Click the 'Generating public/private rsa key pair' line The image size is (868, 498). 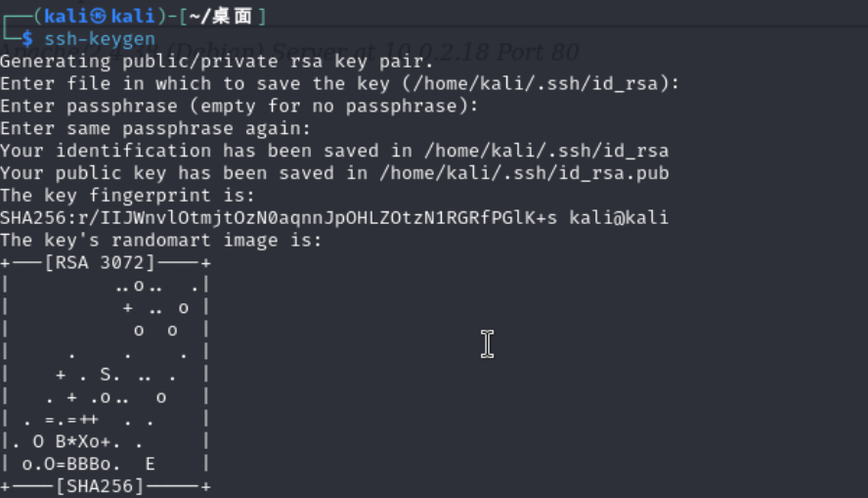tap(216, 61)
